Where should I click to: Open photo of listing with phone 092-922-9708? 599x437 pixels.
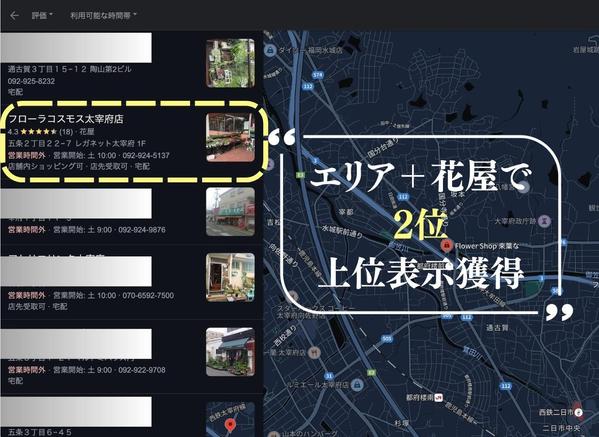point(230,352)
